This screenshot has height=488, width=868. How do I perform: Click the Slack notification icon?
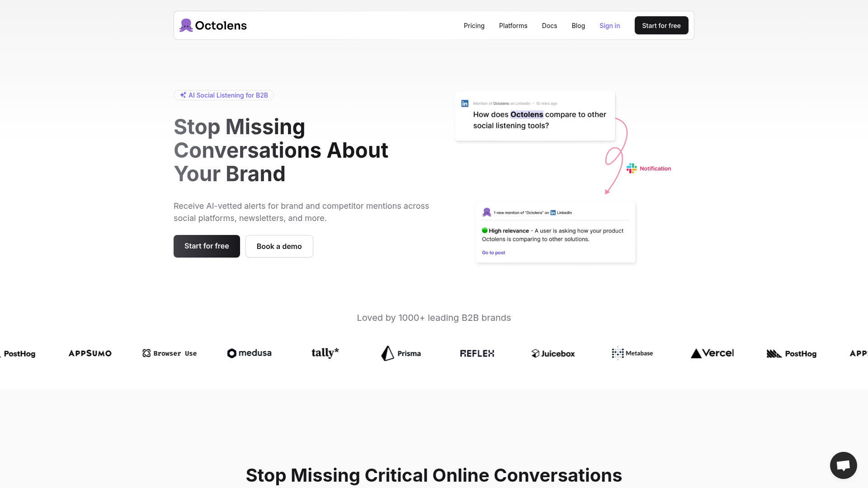[x=632, y=169]
